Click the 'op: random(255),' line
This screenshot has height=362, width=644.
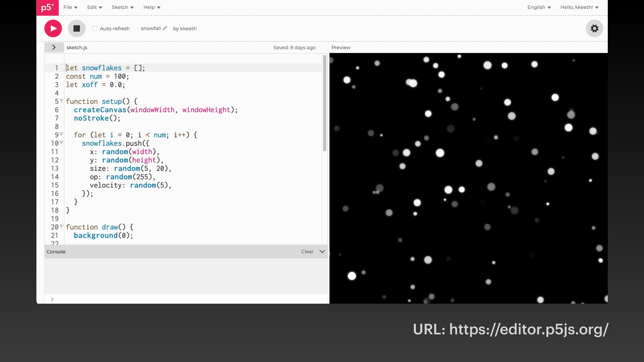point(122,177)
